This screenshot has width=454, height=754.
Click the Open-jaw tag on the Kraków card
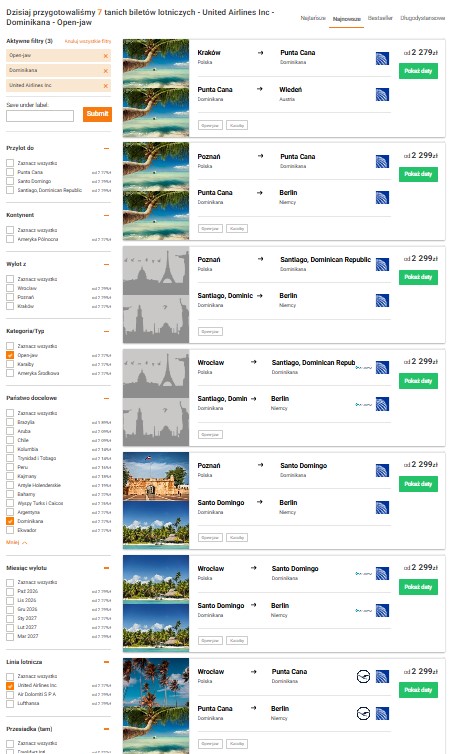(x=210, y=126)
